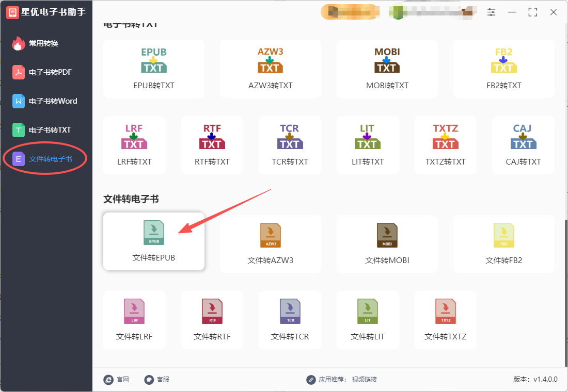Switch to 文件转电子书 in the sidebar
Image resolution: width=568 pixels, height=392 pixels.
[46, 159]
